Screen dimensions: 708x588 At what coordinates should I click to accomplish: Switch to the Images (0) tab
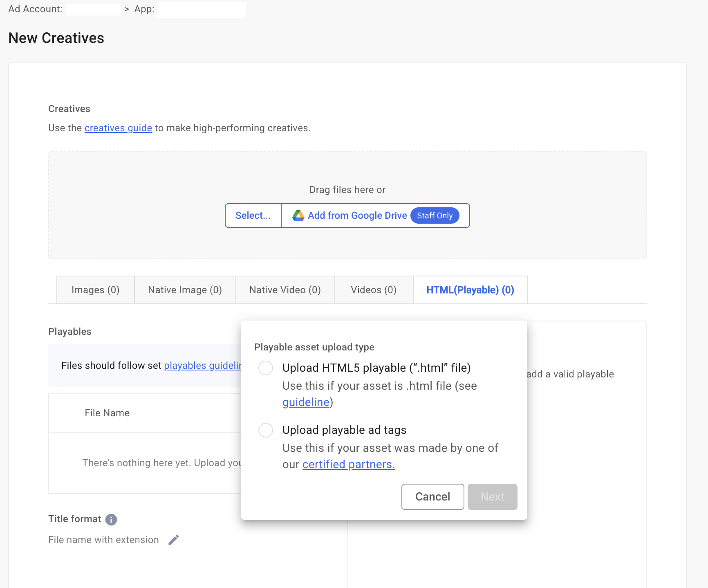(96, 290)
